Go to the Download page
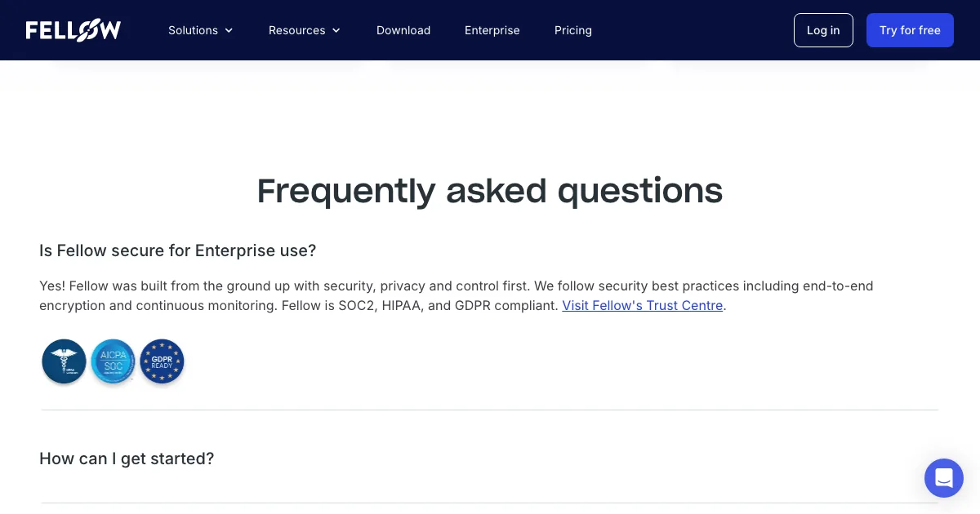980x514 pixels. 403,30
